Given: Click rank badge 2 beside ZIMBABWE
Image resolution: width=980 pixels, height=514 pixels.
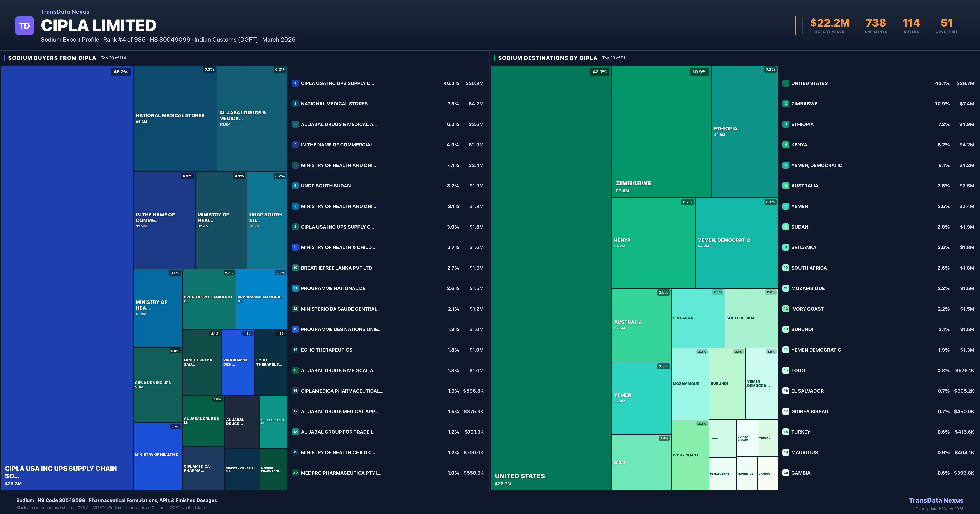Looking at the screenshot, I should coord(786,103).
